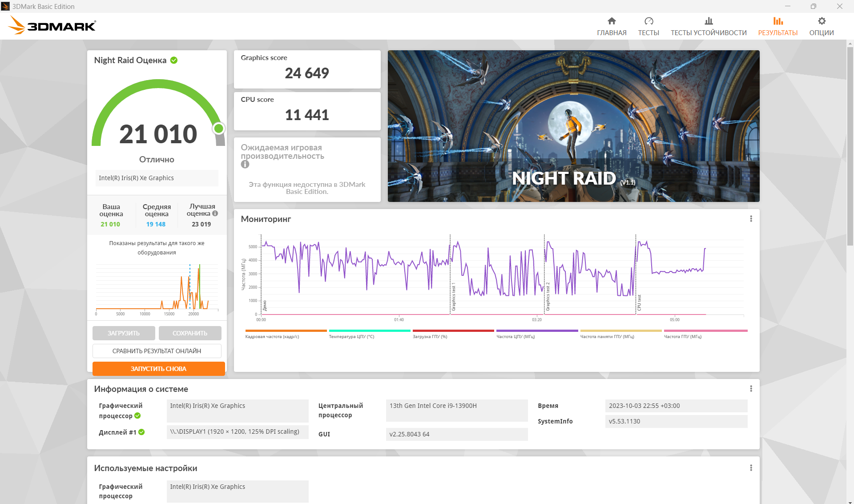This screenshot has height=504, width=854.
Task: Click info icon next to Лучшая оценка
Action: [x=215, y=214]
